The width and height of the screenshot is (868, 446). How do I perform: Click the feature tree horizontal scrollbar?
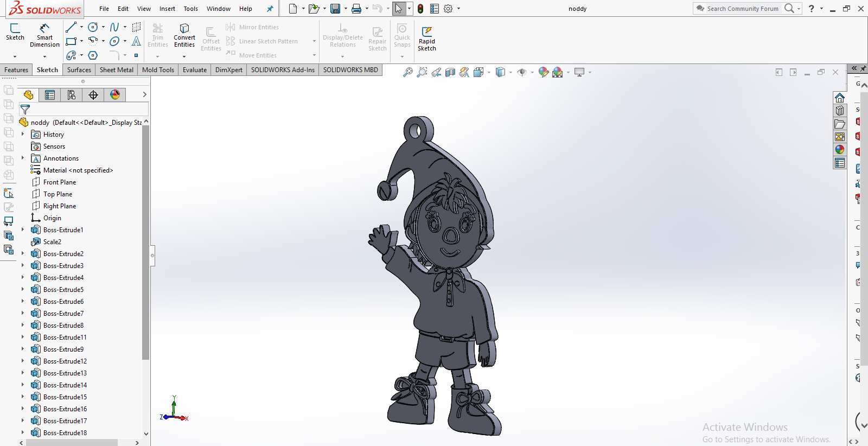click(x=72, y=443)
